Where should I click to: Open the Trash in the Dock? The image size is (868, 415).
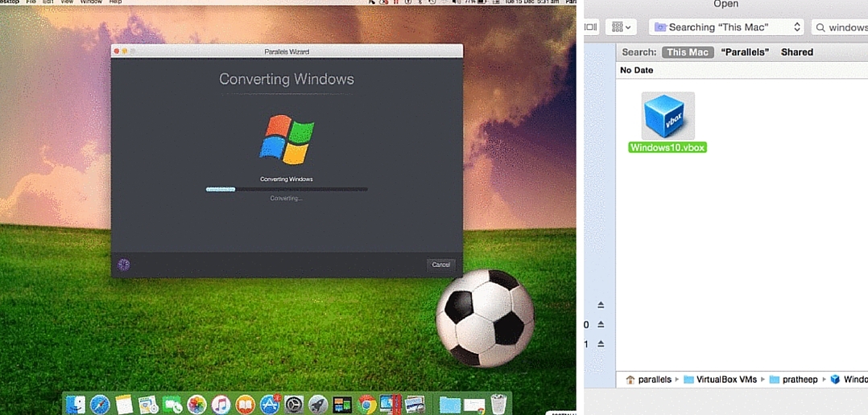(x=498, y=405)
